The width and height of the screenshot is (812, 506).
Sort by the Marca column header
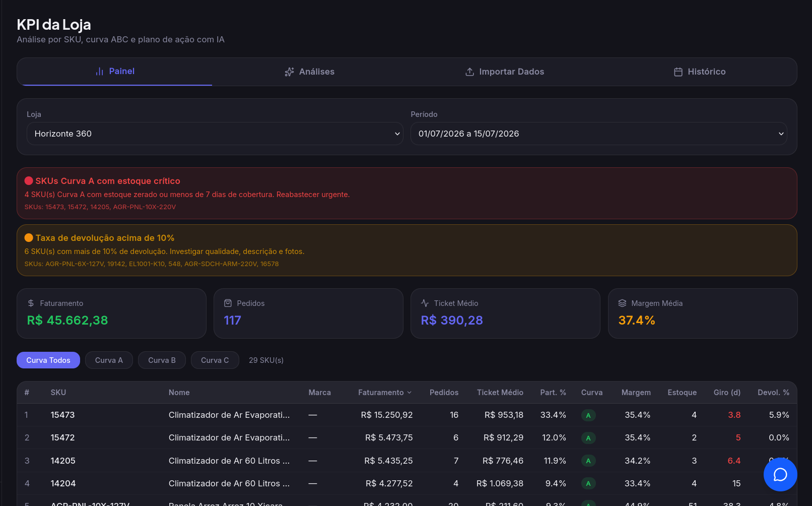click(320, 393)
